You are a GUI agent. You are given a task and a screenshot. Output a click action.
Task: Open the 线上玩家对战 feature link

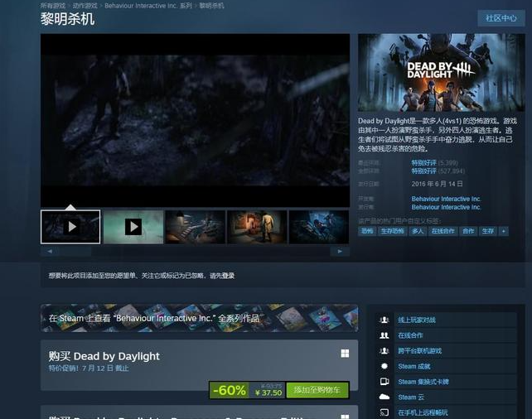417,320
